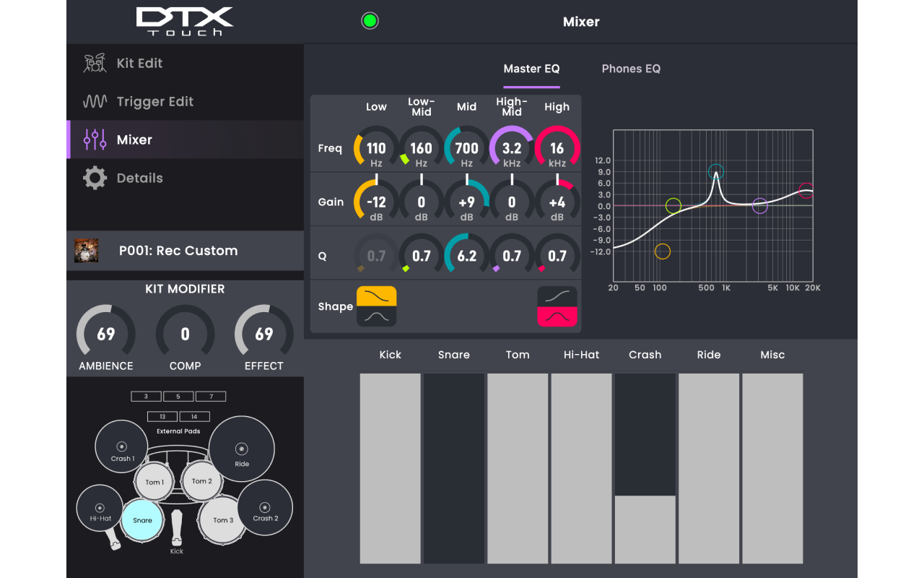Open the Trigger Edit page
Image resolution: width=924 pixels, height=578 pixels.
coord(185,101)
